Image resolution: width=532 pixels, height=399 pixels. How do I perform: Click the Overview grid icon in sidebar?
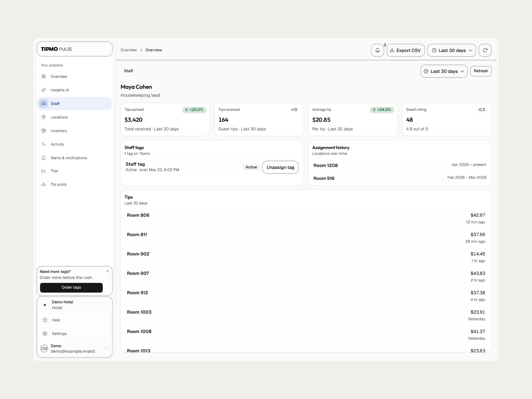tap(44, 76)
